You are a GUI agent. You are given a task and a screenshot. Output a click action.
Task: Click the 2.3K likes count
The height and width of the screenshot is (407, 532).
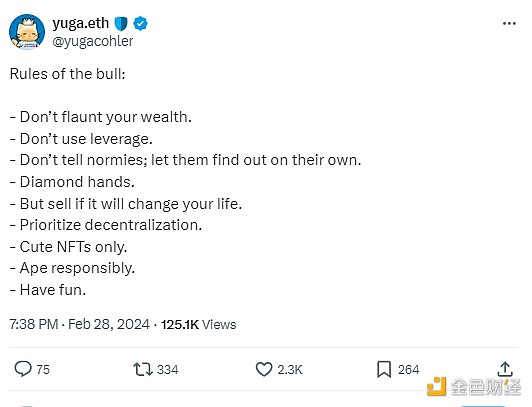point(289,369)
